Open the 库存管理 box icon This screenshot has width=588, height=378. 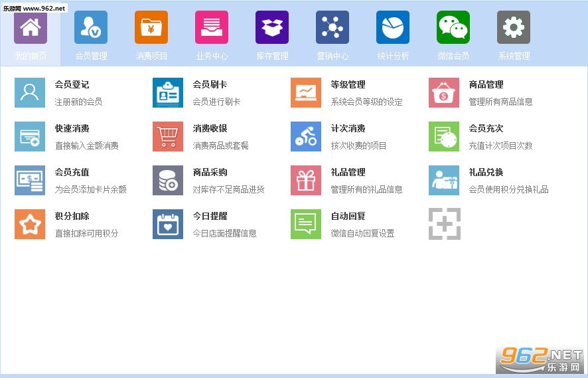coord(272,27)
